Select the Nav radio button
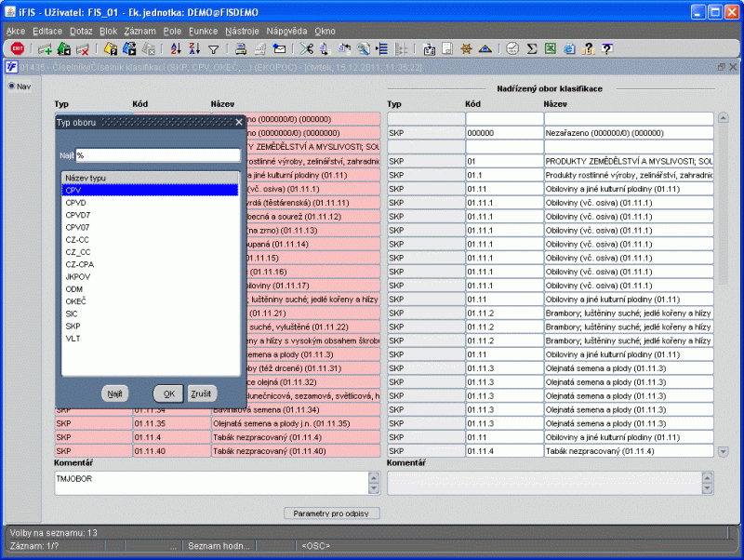The height and width of the screenshot is (560, 744). (12, 86)
